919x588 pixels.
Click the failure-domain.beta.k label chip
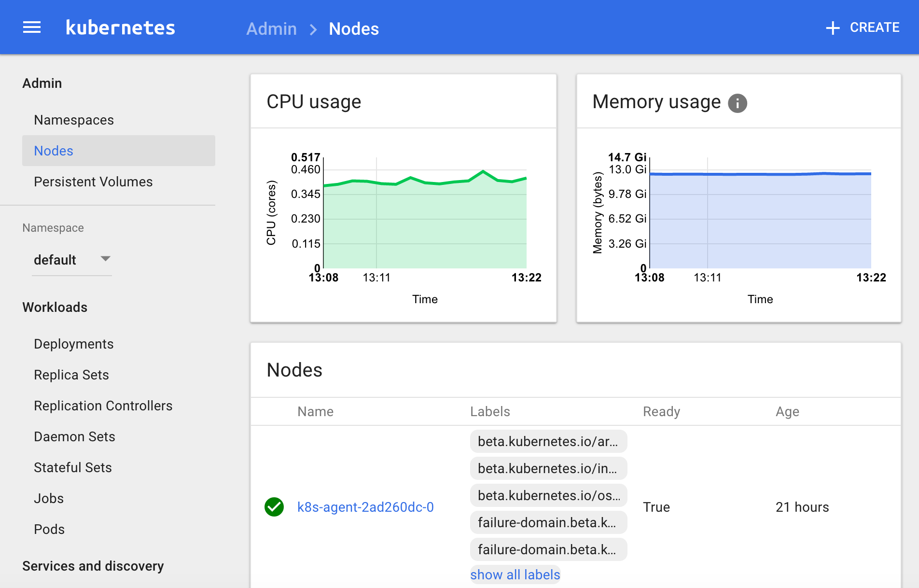pyautogui.click(x=548, y=522)
